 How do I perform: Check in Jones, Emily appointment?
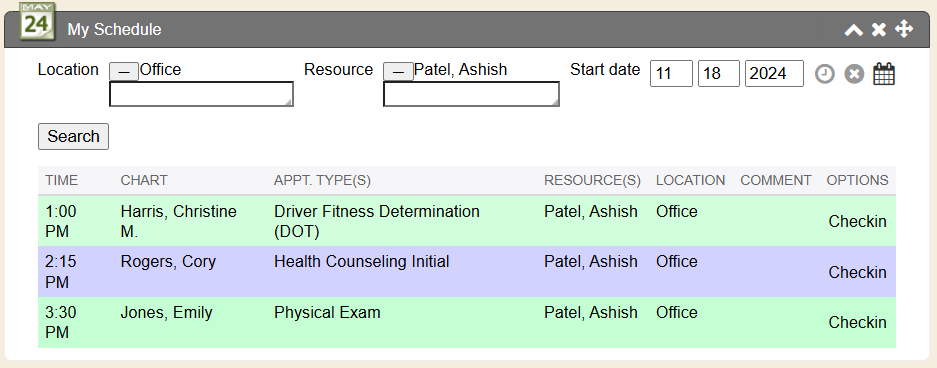point(858,323)
